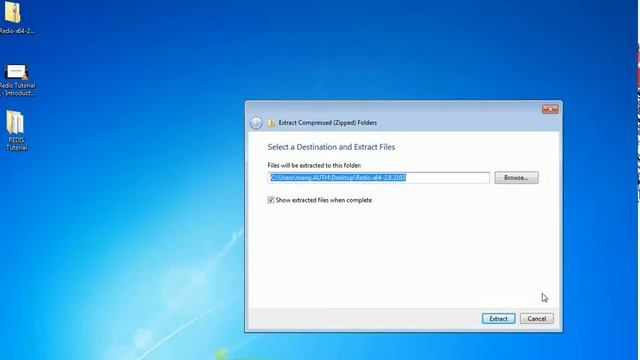Close the Extract Compressed Folders dialog
The image size is (640, 360).
pos(550,109)
